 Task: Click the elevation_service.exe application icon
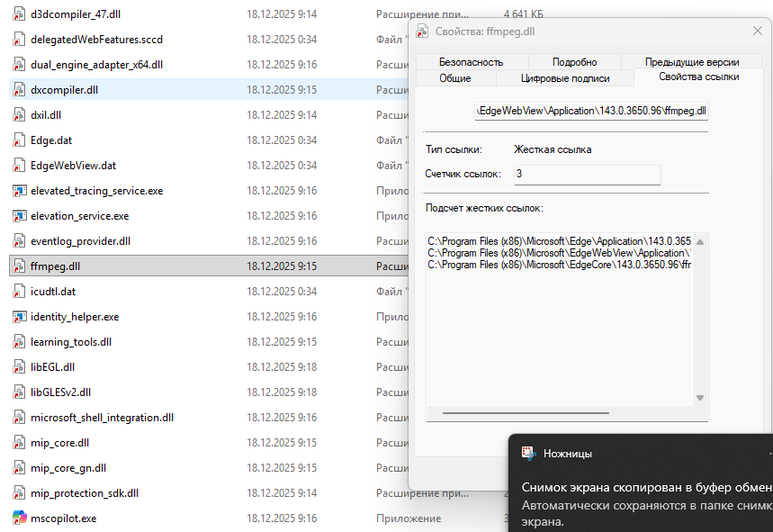(19, 216)
